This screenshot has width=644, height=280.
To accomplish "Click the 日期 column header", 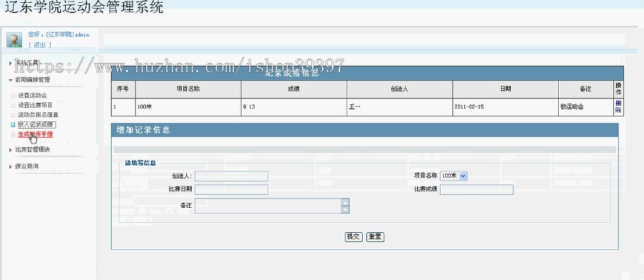I will (506, 89).
